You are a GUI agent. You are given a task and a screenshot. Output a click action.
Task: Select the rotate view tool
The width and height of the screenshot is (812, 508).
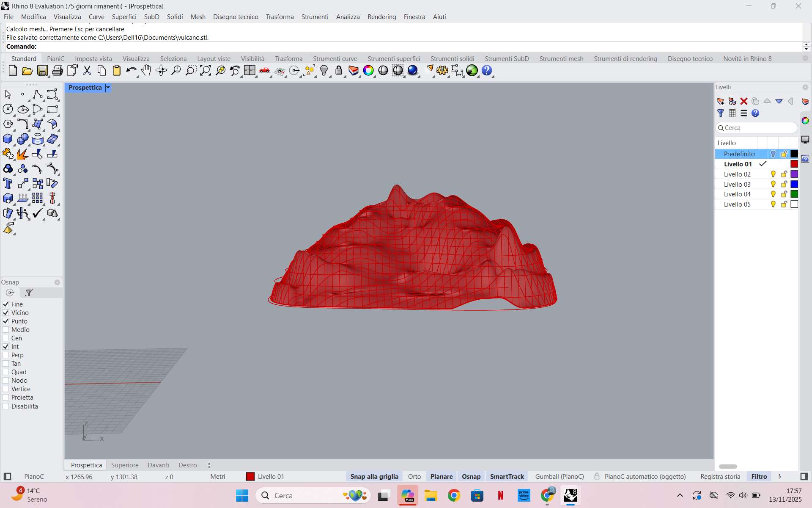coord(161,71)
